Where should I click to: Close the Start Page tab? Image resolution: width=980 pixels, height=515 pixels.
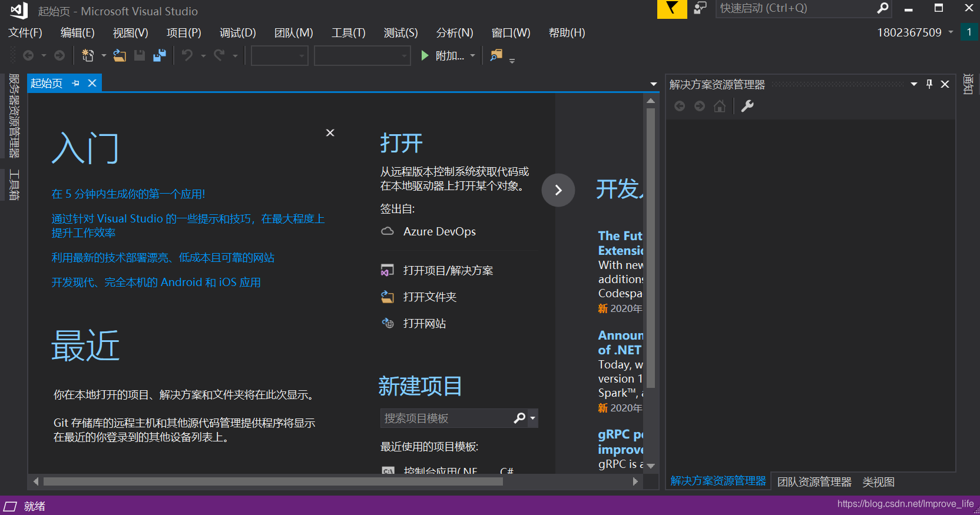pyautogui.click(x=92, y=83)
